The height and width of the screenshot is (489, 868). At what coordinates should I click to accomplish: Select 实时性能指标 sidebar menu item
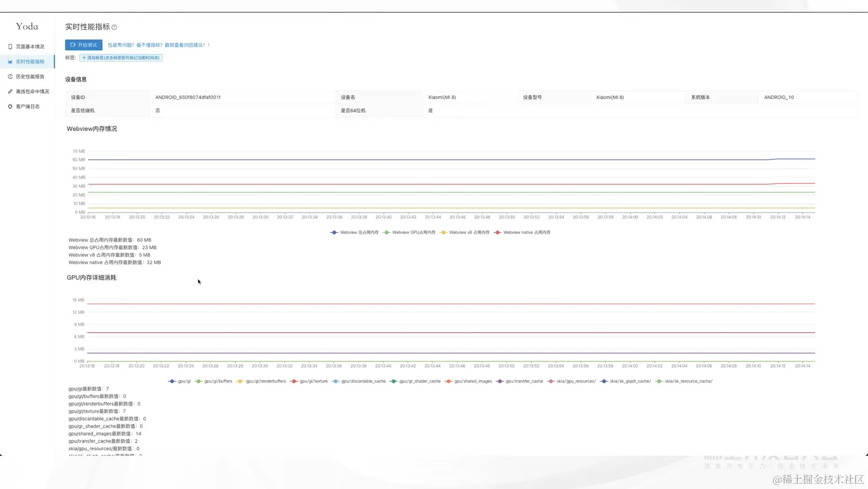27,61
